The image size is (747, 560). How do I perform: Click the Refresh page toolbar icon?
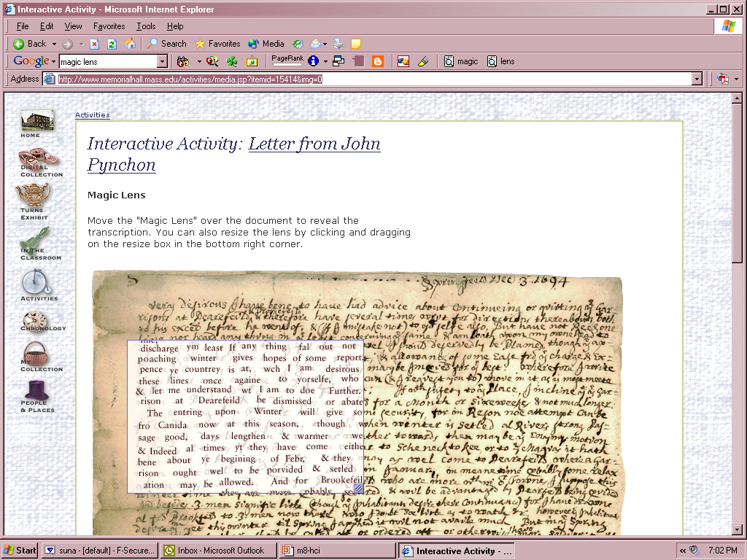click(x=112, y=44)
